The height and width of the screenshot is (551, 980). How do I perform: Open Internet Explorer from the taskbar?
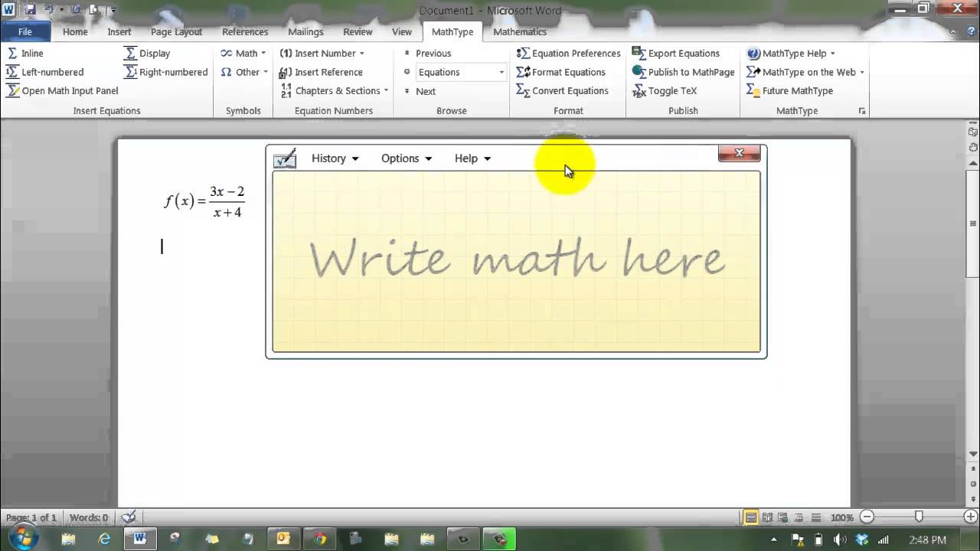[x=104, y=539]
